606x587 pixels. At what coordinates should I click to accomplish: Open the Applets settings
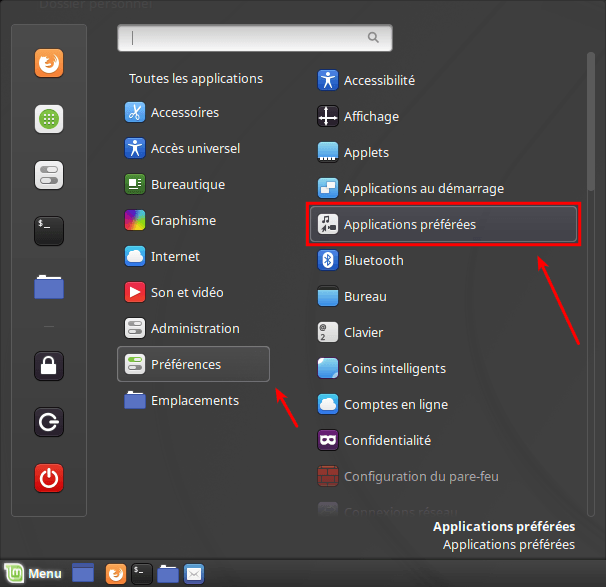pos(443,152)
